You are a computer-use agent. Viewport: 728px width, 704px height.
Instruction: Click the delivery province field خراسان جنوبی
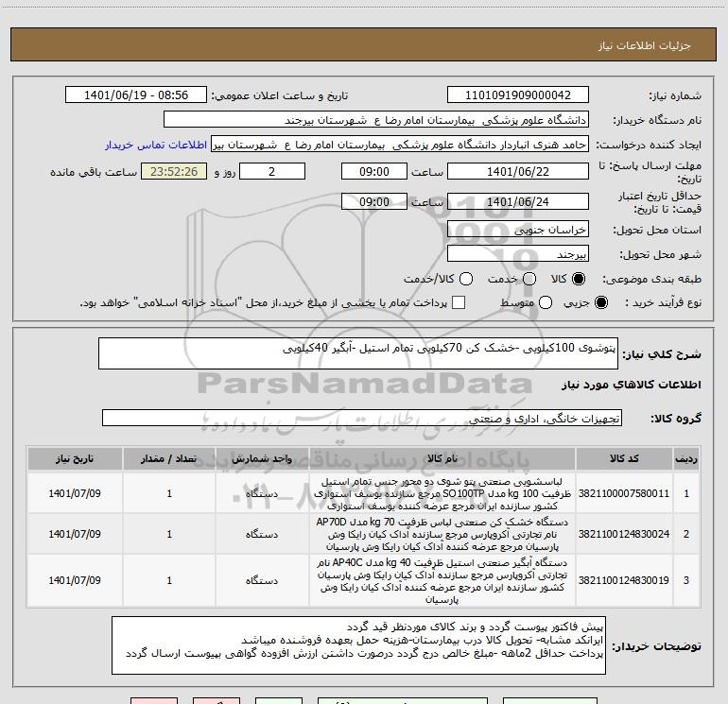pos(518,230)
